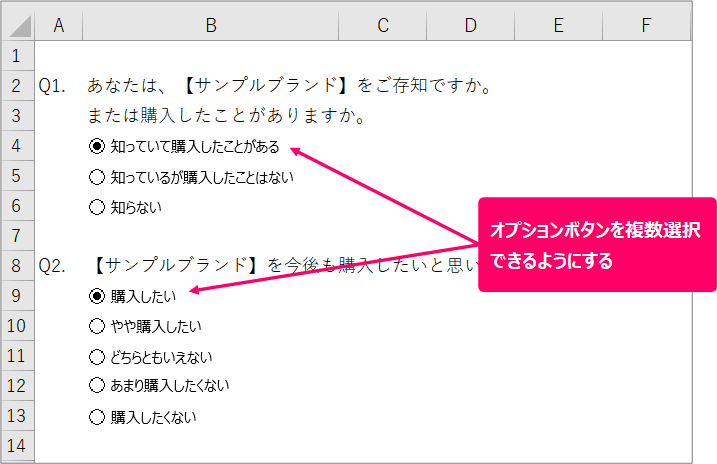Select column D header

coord(471,26)
